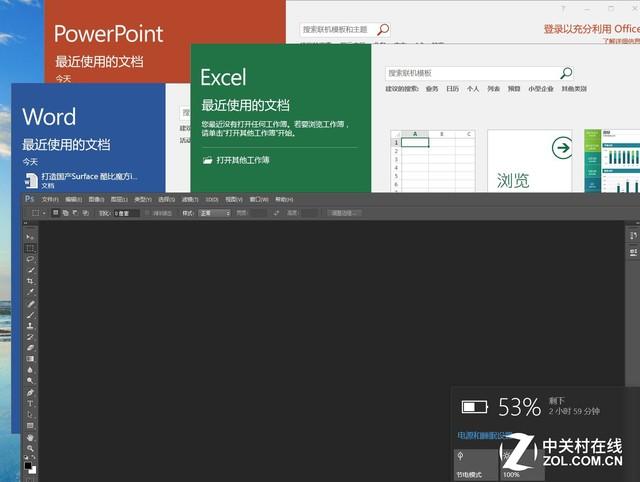Select the Blur tool
This screenshot has height=482, width=640.
coord(30,370)
